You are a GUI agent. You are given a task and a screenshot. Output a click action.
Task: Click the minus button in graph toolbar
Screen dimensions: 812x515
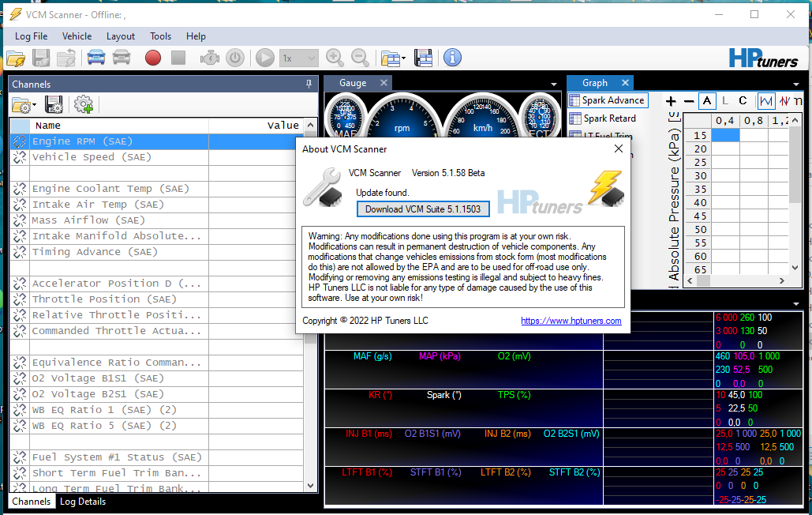(688, 101)
